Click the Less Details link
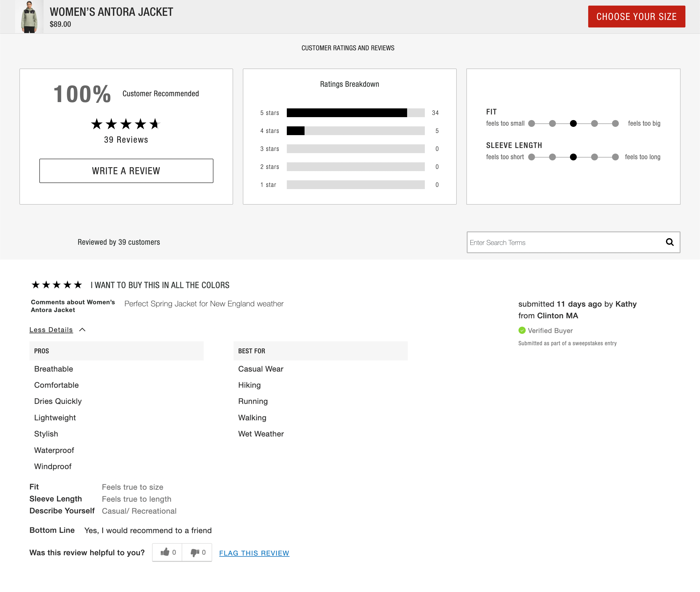 point(51,330)
